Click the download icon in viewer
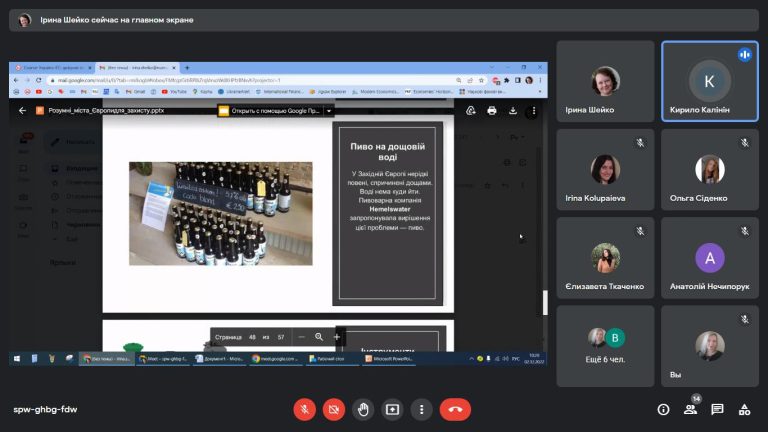The width and height of the screenshot is (768, 432). [513, 111]
